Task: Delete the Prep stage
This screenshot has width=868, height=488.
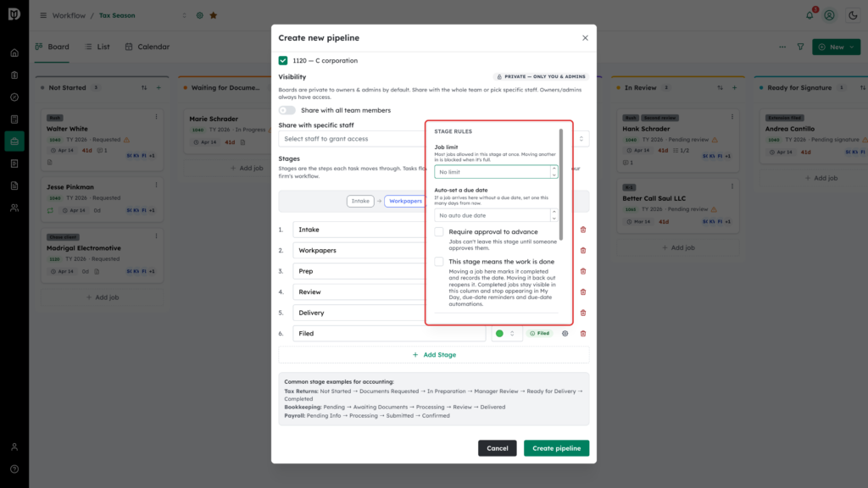Action: tap(583, 271)
